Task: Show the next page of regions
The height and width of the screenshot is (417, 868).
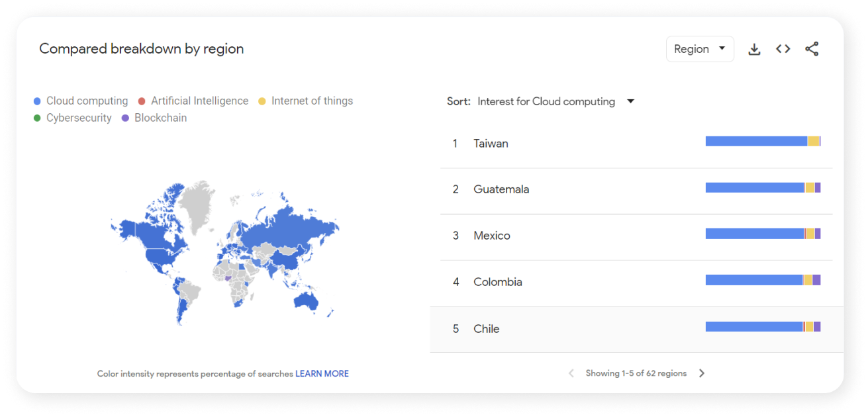Action: pos(701,373)
